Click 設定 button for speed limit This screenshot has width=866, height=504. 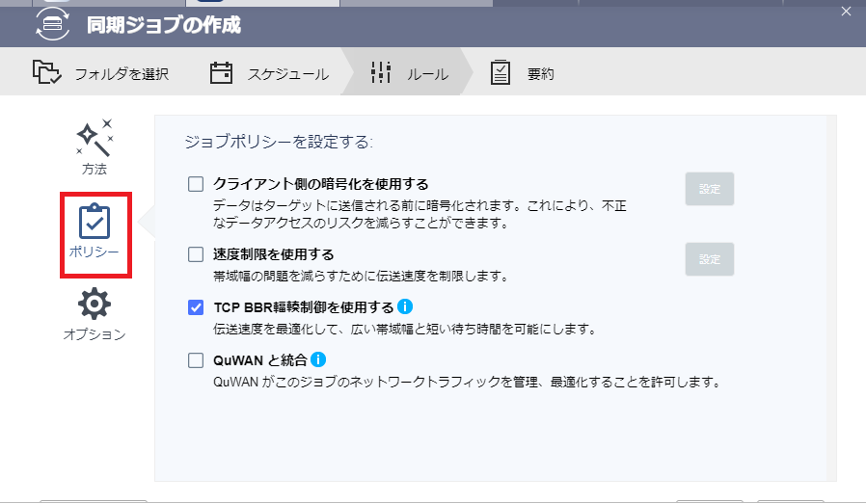click(710, 259)
